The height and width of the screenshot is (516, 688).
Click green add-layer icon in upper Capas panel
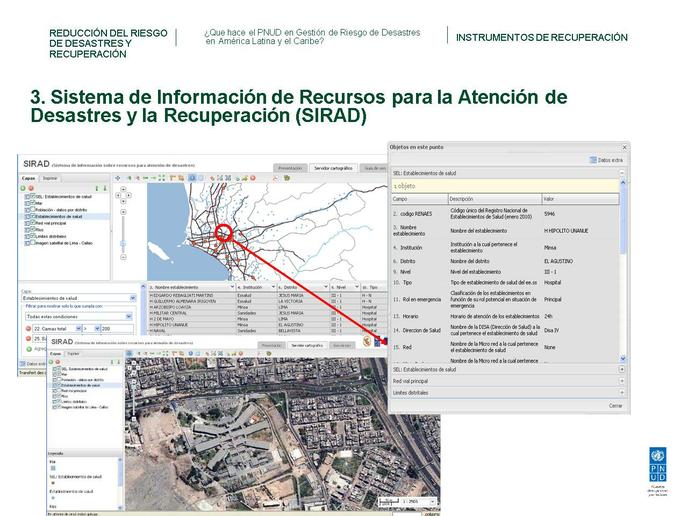(23, 188)
